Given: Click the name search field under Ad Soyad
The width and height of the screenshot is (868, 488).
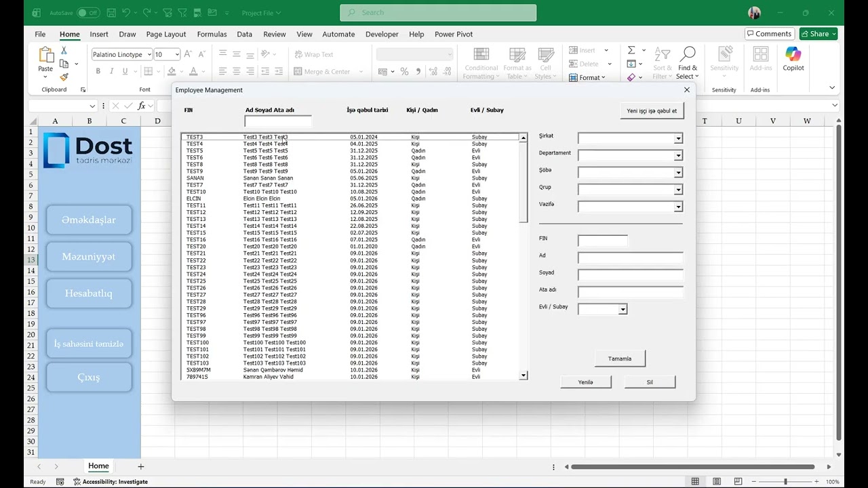Looking at the screenshot, I should coord(278,121).
